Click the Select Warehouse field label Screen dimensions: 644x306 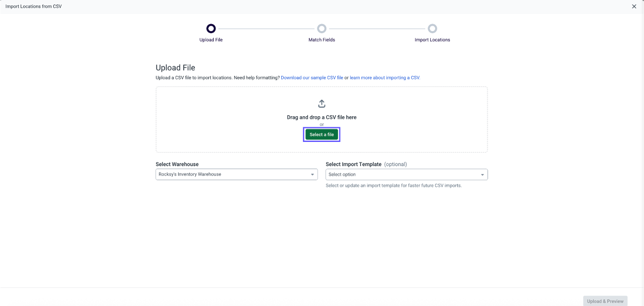177,164
